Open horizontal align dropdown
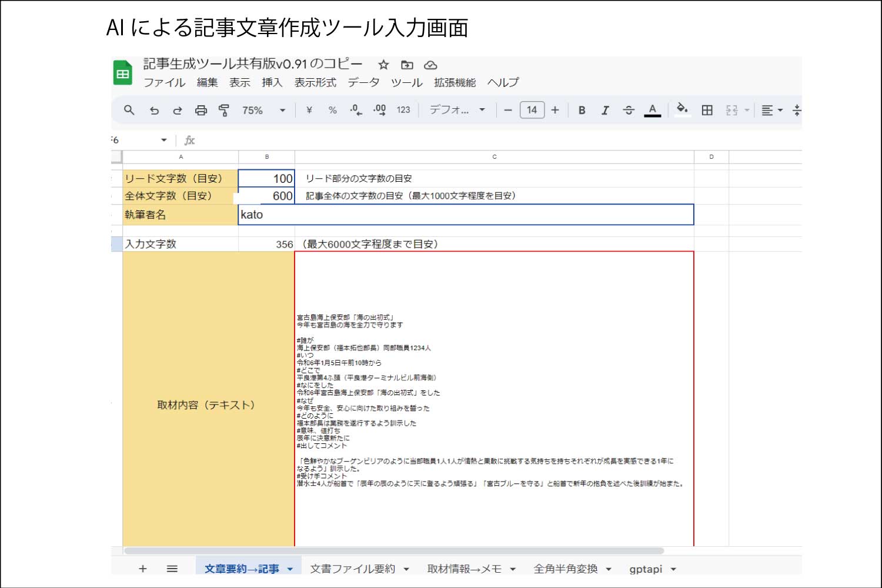 771,110
